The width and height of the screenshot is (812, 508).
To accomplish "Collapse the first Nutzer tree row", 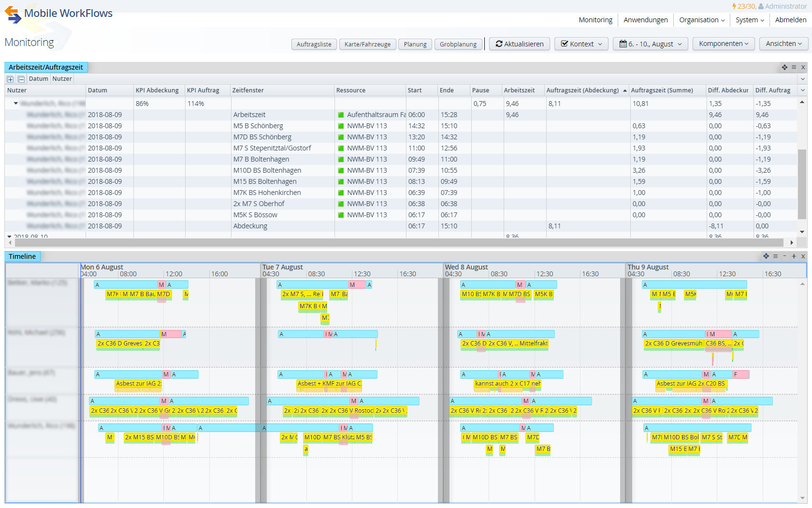I will click(16, 104).
